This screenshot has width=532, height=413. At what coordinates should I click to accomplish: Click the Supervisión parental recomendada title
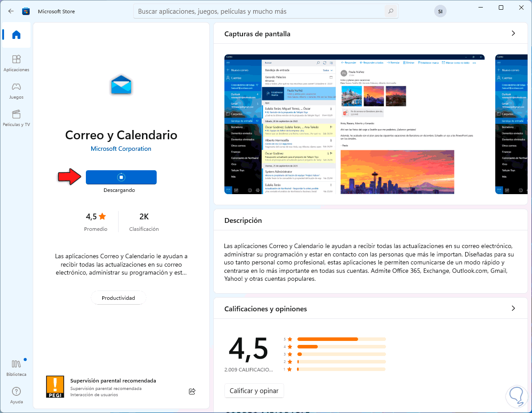(x=113, y=380)
